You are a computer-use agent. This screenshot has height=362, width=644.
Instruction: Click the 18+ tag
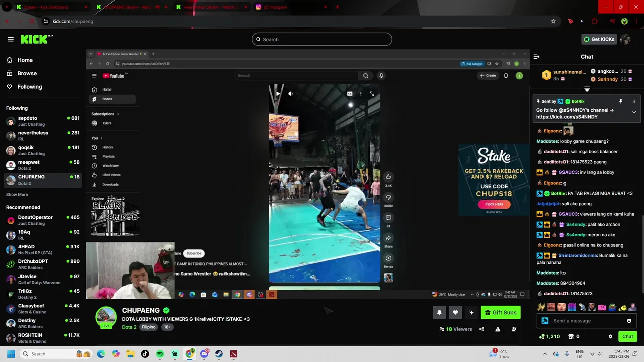[167, 327]
